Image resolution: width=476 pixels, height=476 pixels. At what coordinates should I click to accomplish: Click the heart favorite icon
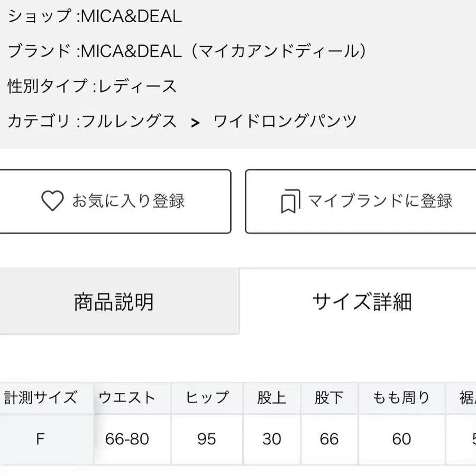point(52,201)
